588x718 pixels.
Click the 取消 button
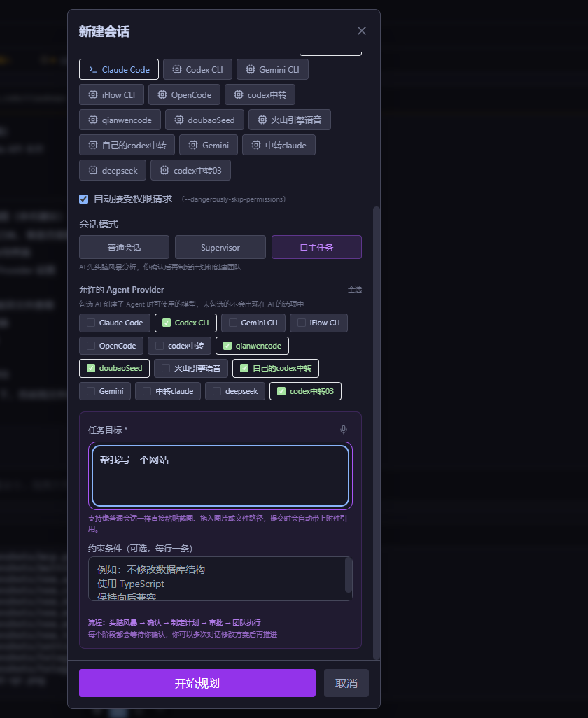coord(346,683)
